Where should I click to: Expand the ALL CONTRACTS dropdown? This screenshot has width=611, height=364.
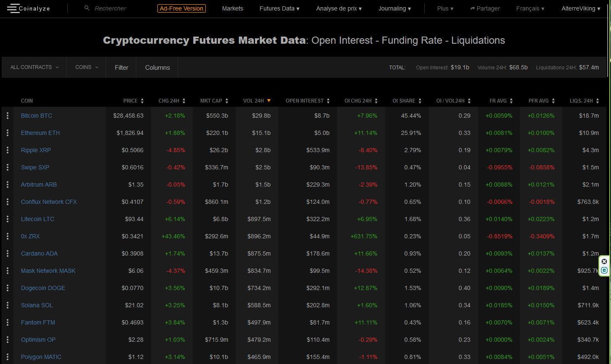pyautogui.click(x=35, y=67)
